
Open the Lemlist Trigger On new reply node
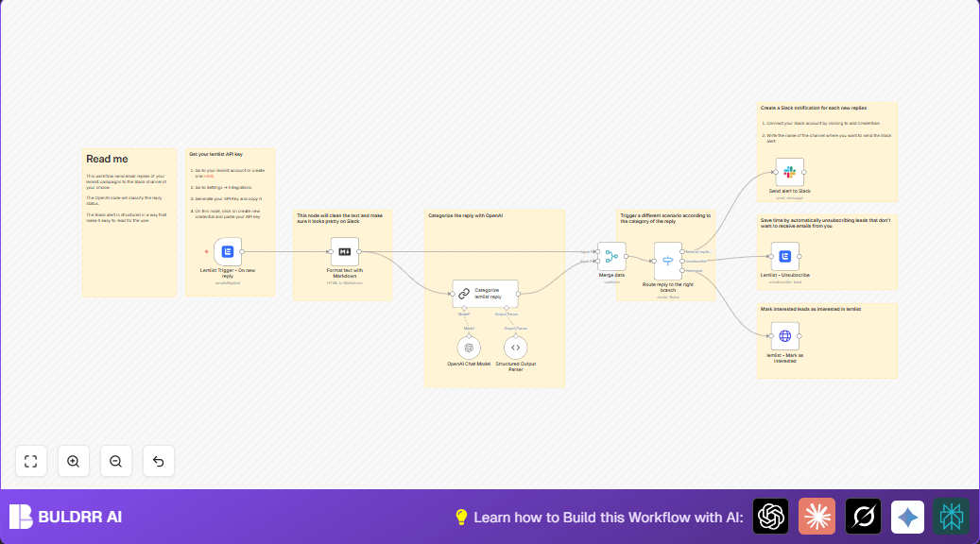228,252
